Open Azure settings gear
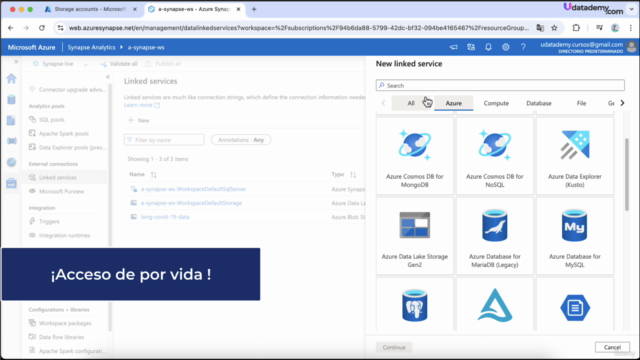640x360 pixels. coord(506,47)
